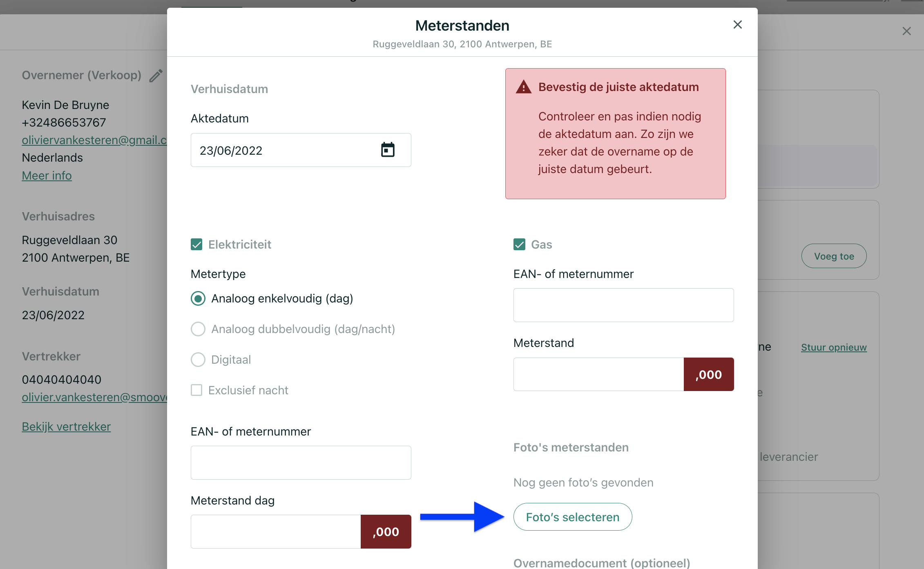Click the electricity EAN- of meternummer field

301,462
